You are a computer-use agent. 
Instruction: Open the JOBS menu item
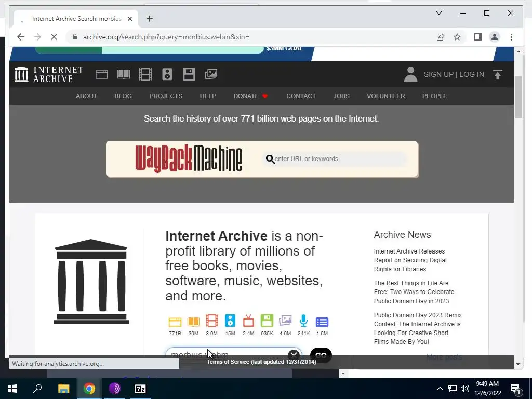341,96
